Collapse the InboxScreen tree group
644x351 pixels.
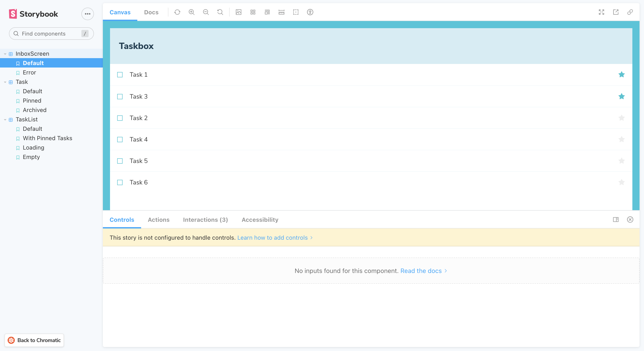pyautogui.click(x=5, y=54)
